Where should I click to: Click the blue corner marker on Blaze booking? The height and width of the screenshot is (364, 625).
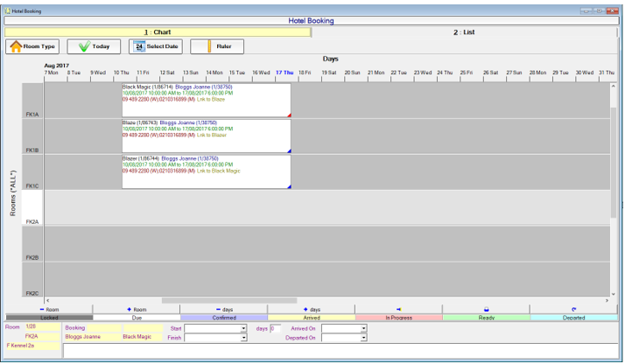click(290, 151)
